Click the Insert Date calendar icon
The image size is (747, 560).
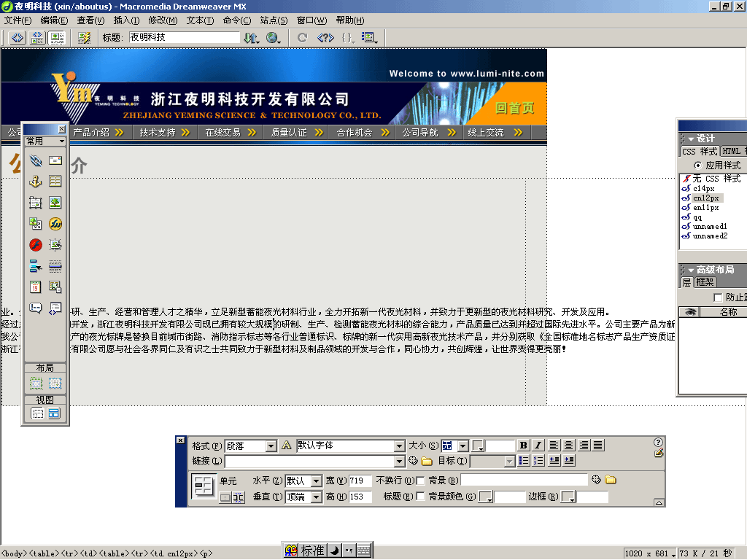(35, 287)
